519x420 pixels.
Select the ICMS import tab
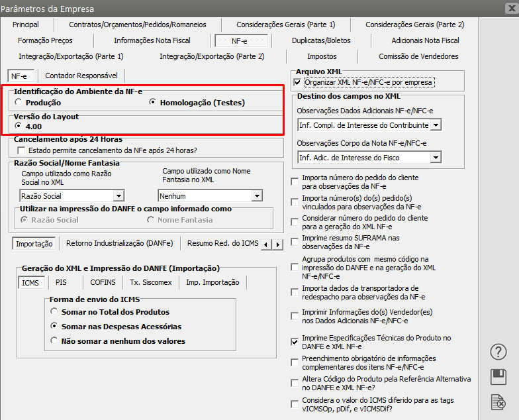point(30,282)
